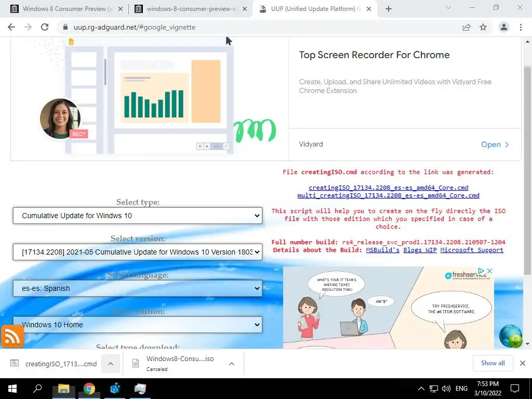Open the tab search chevron

tap(448, 7)
